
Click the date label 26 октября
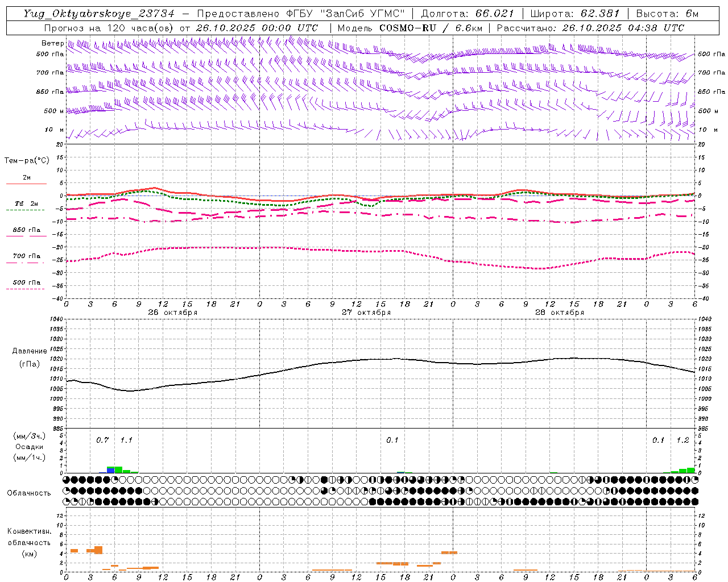pyautogui.click(x=173, y=312)
